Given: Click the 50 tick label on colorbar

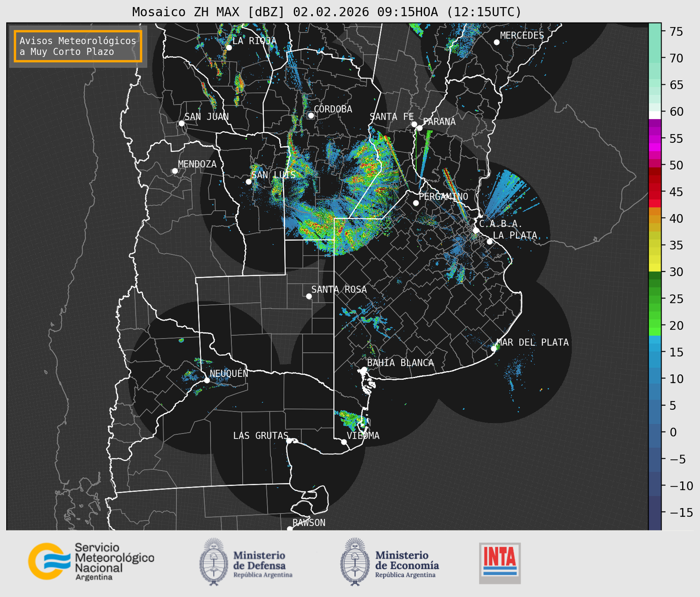Looking at the screenshot, I should [676, 165].
